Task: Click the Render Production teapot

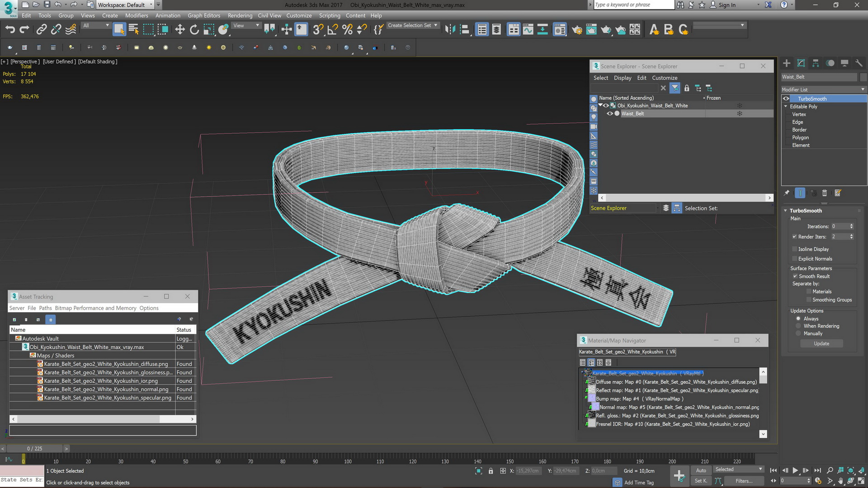Action: (606, 30)
